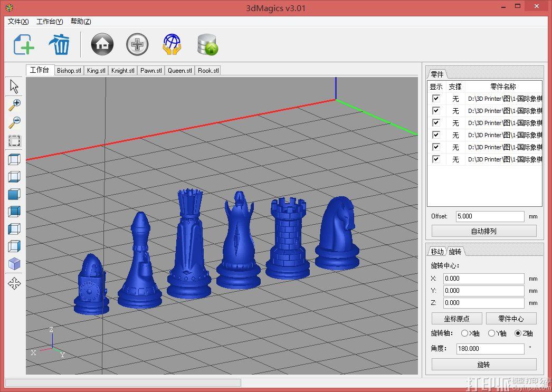Select the arrow pointer tool

(14, 86)
